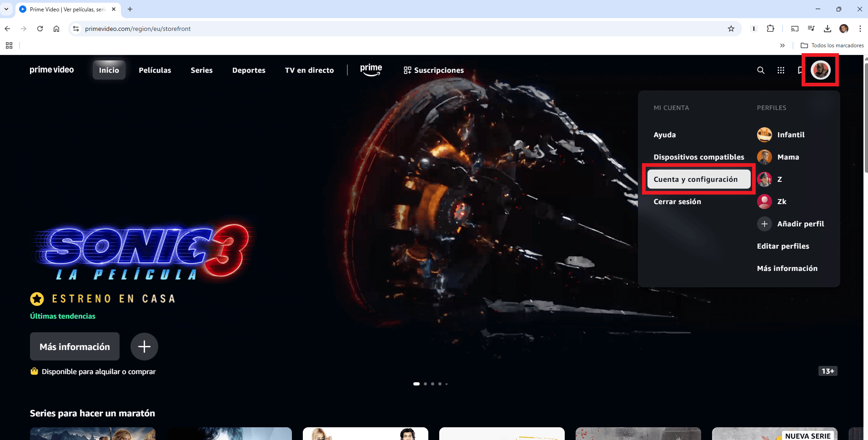The width and height of the screenshot is (868, 440).
Task: Close the Prime Video browser tab
Action: pos(114,9)
